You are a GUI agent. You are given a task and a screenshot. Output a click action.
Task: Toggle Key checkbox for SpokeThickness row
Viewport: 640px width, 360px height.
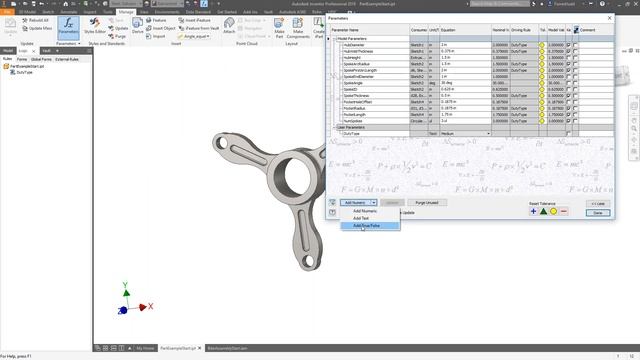568,96
